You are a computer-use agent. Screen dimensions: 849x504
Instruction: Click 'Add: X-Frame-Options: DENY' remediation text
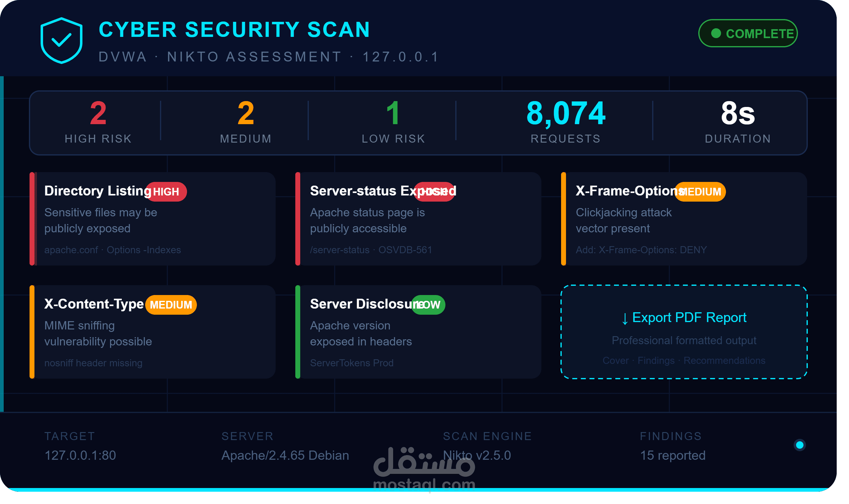click(641, 250)
